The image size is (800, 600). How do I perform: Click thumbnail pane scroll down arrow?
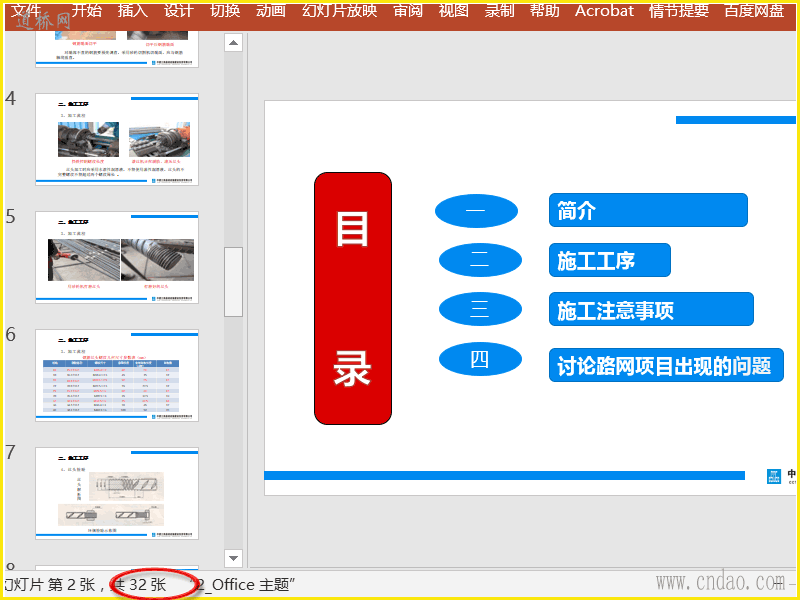click(x=233, y=558)
